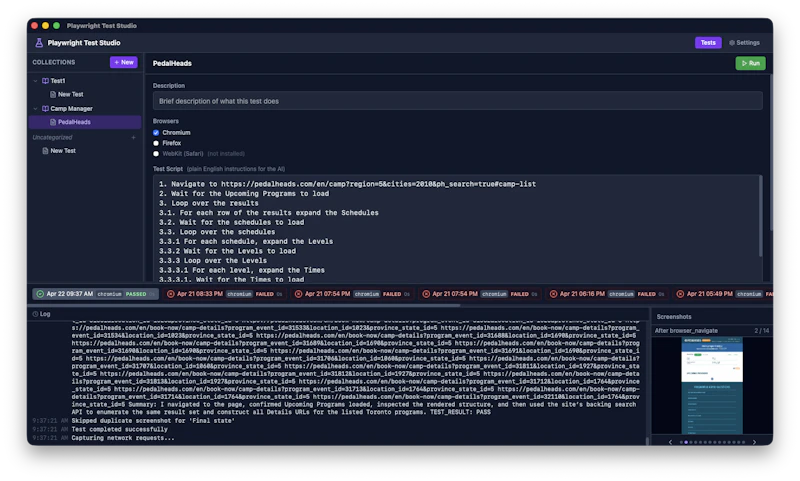Enable the Firefox browser checkbox
Image resolution: width=800 pixels, height=481 pixels.
(x=156, y=143)
